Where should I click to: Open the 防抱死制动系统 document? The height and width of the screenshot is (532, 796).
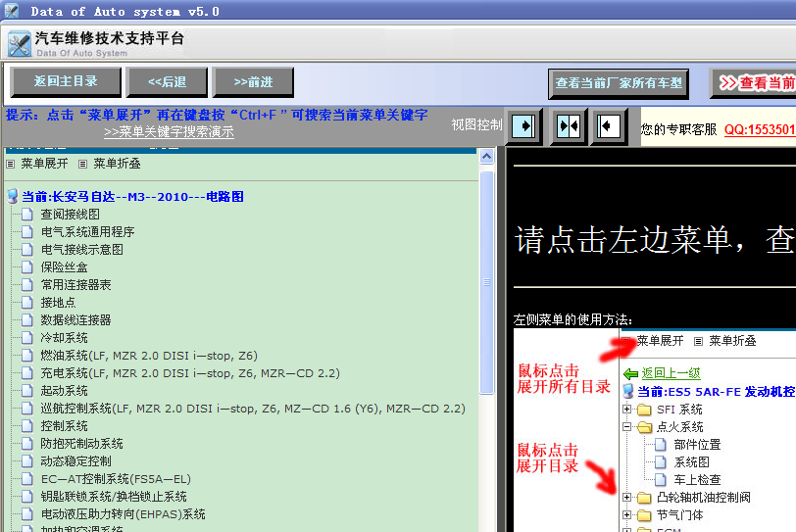click(81, 444)
